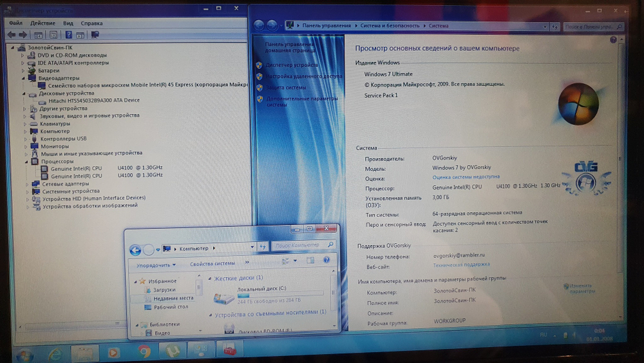Click the Explorer search box
This screenshot has width=644, height=363.
click(x=301, y=245)
